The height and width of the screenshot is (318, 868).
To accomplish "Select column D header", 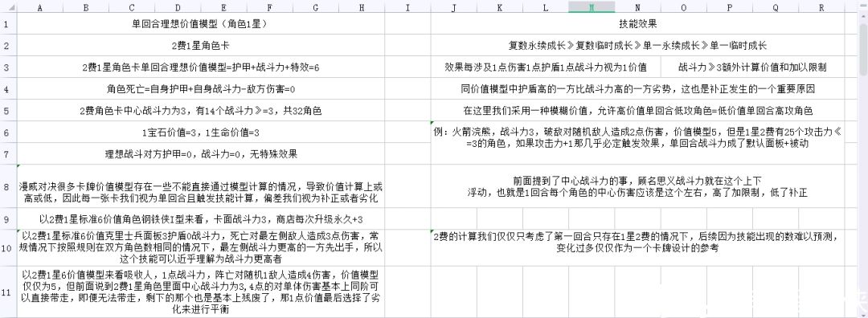I will click(177, 7).
